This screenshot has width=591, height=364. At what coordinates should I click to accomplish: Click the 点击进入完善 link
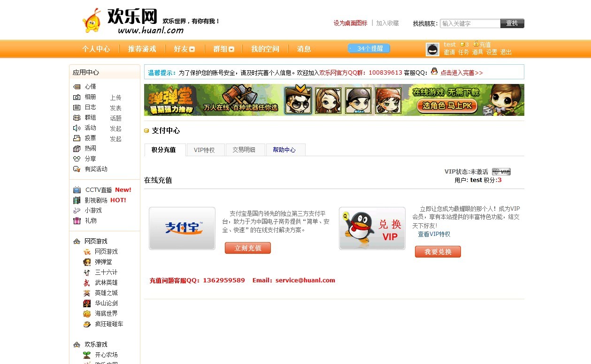[x=461, y=73]
